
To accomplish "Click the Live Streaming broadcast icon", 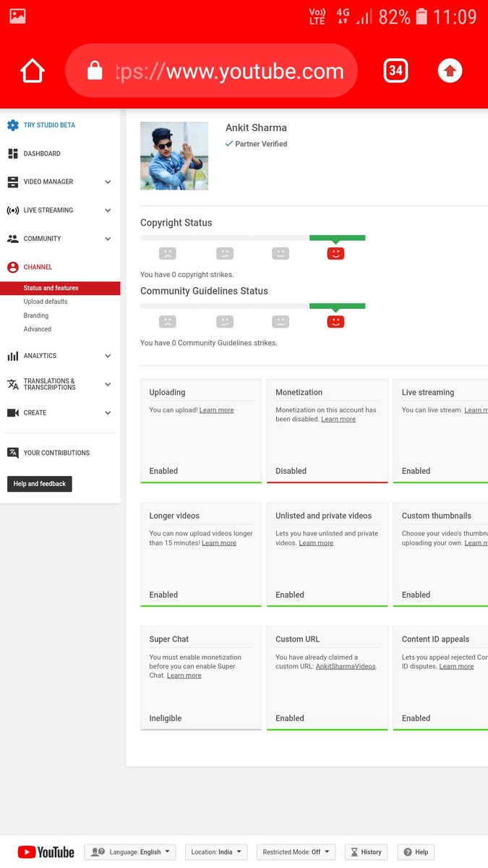I will pos(13,210).
